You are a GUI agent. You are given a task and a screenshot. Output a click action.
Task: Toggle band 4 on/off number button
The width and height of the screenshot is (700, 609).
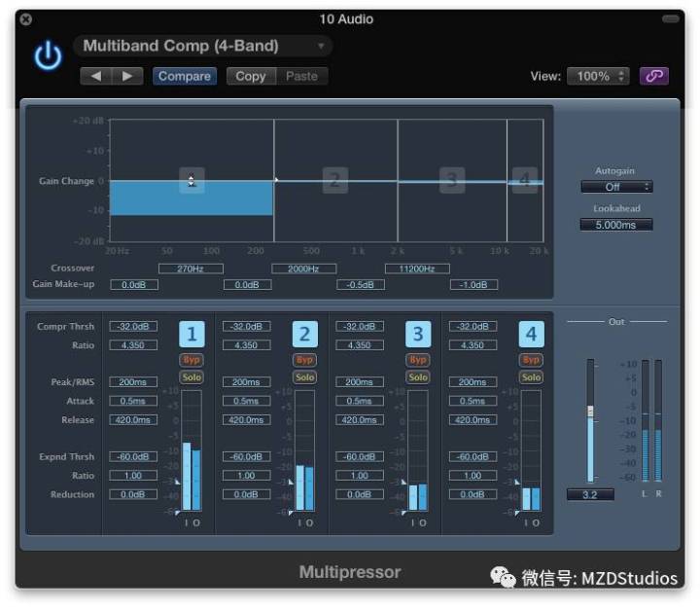pyautogui.click(x=531, y=335)
